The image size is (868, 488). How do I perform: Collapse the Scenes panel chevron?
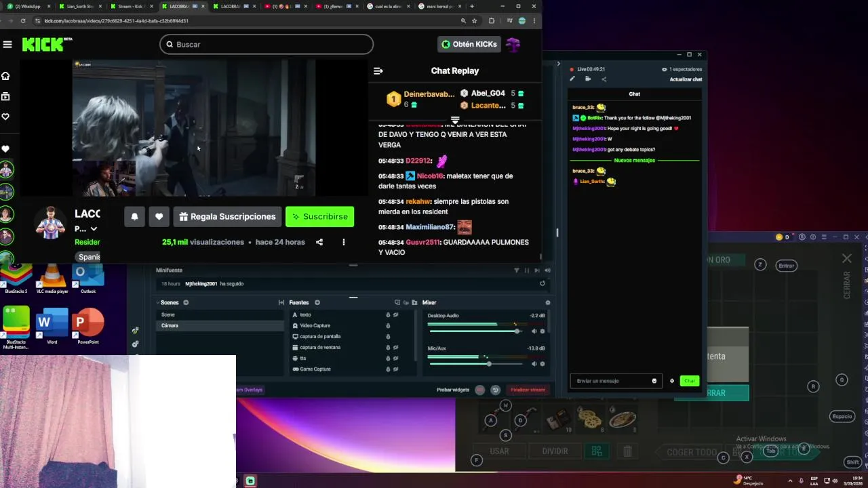pyautogui.click(x=158, y=303)
